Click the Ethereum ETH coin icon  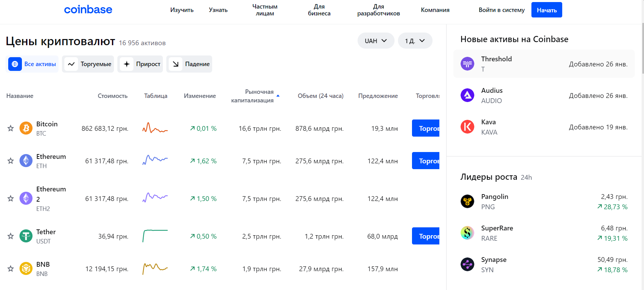tap(26, 161)
